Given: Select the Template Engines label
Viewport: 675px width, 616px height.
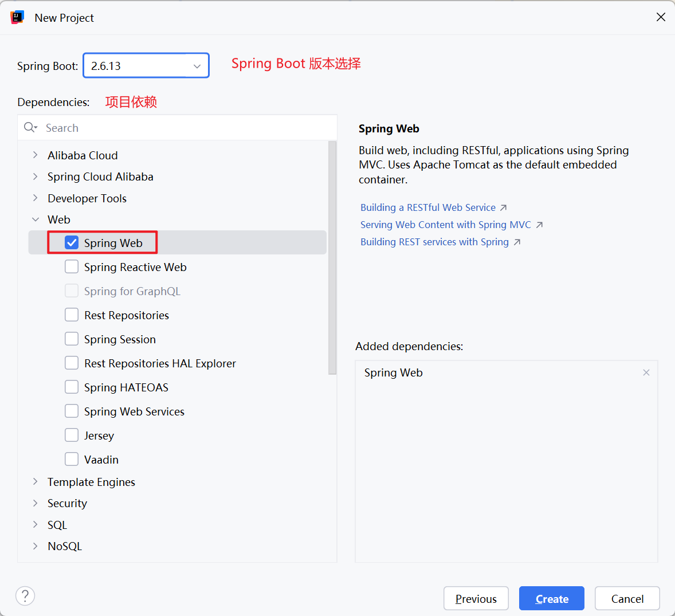Looking at the screenshot, I should [x=91, y=482].
